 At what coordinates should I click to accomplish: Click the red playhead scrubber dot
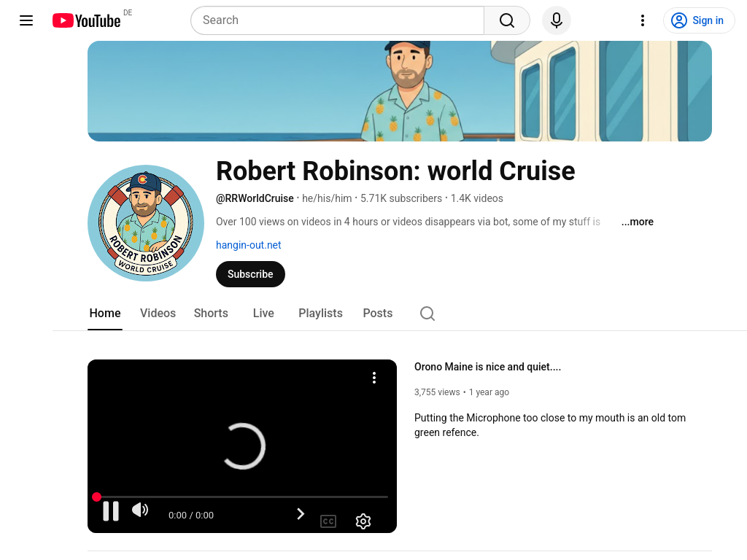pos(97,497)
